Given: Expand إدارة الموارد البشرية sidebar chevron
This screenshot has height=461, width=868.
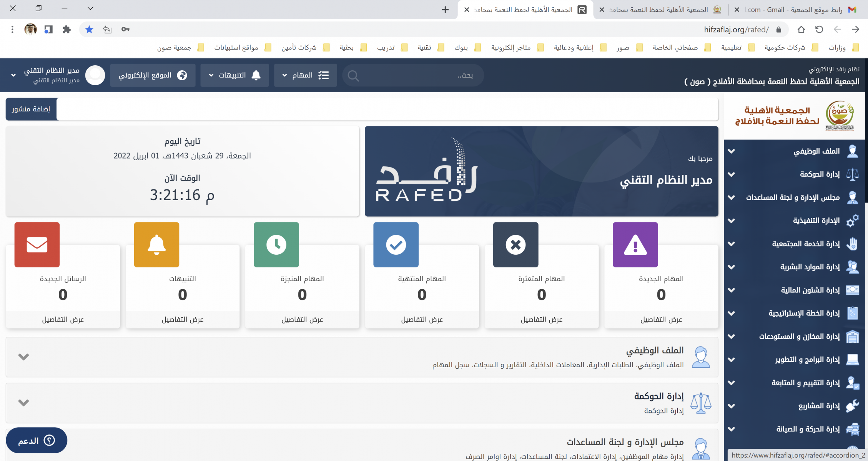Looking at the screenshot, I should (731, 267).
